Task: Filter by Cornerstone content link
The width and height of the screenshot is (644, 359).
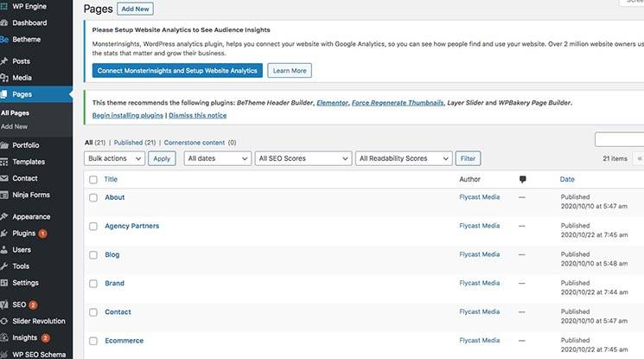Action: [x=194, y=143]
